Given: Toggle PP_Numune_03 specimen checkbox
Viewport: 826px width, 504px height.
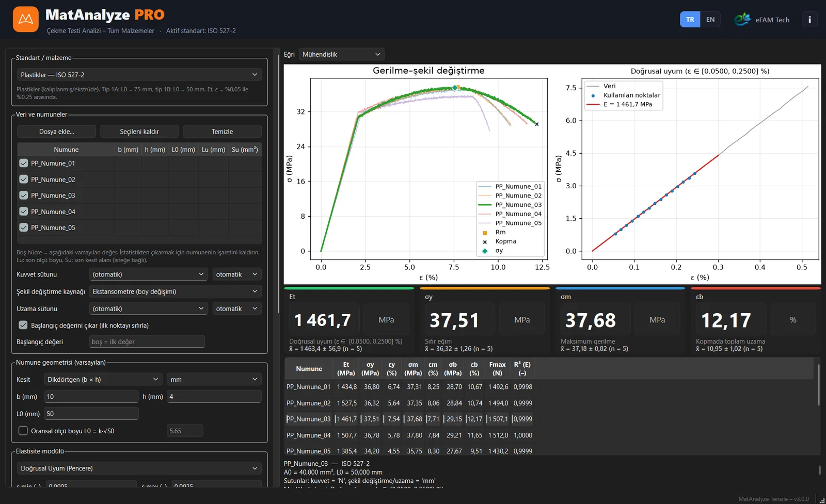Looking at the screenshot, I should [x=24, y=196].
